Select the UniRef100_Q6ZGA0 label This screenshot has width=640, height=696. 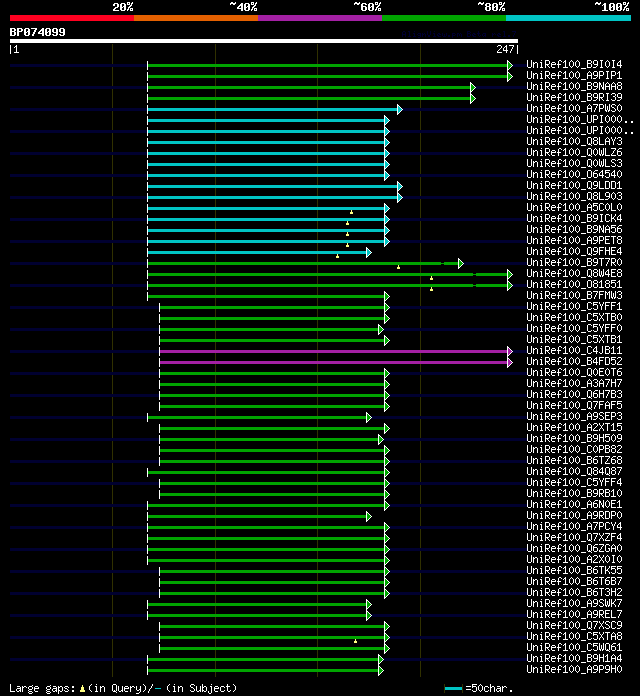pyautogui.click(x=574, y=548)
